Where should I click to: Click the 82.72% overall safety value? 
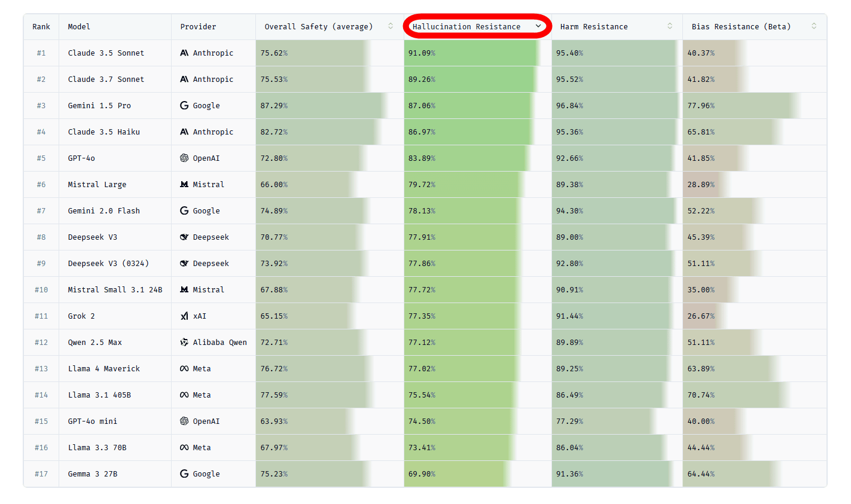tap(274, 132)
